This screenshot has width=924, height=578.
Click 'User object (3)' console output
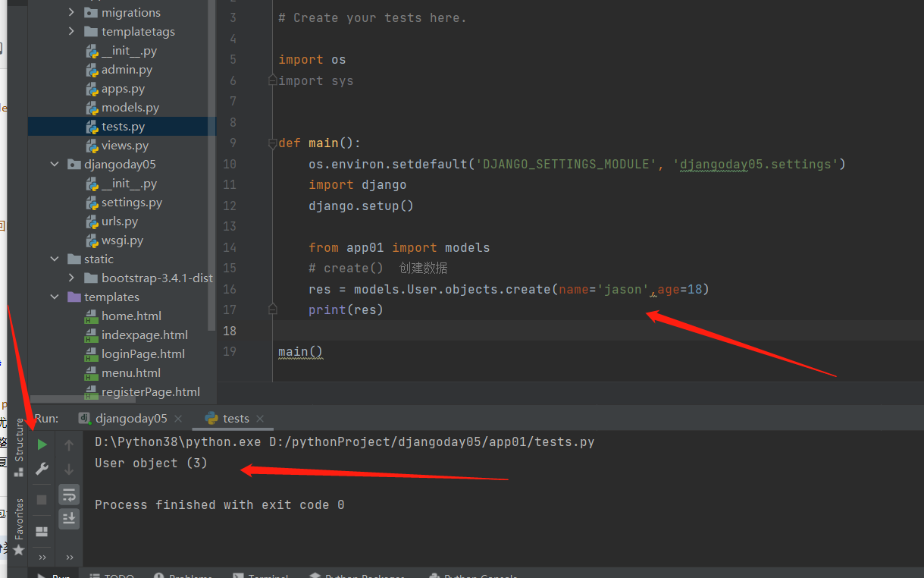coord(151,463)
